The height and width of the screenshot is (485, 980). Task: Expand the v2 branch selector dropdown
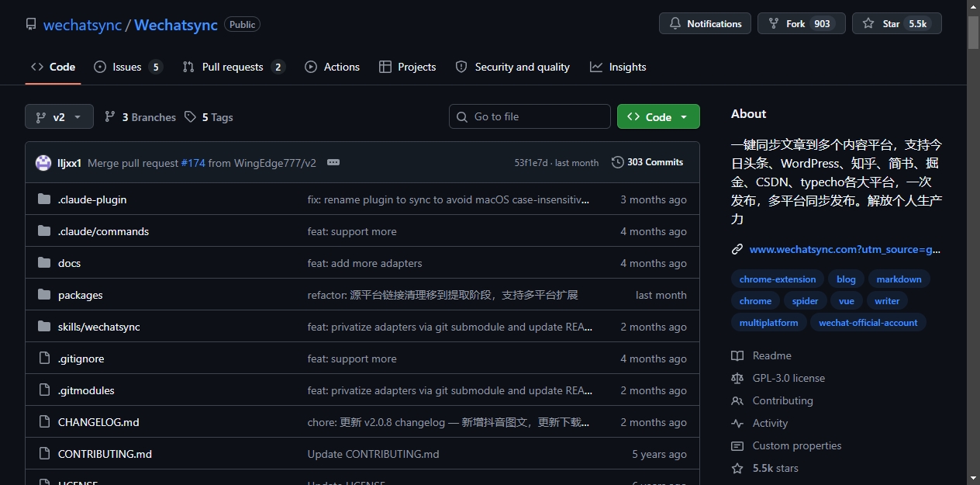[59, 117]
